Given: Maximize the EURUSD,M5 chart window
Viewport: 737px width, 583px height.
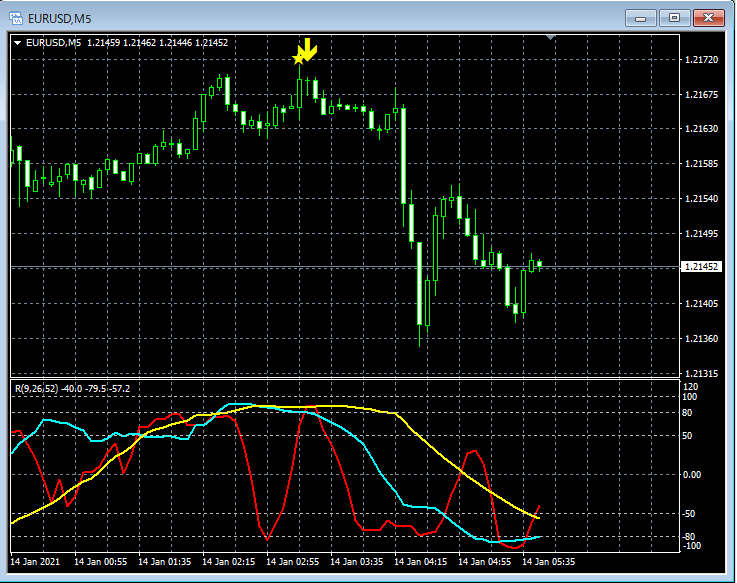Looking at the screenshot, I should click(674, 17).
